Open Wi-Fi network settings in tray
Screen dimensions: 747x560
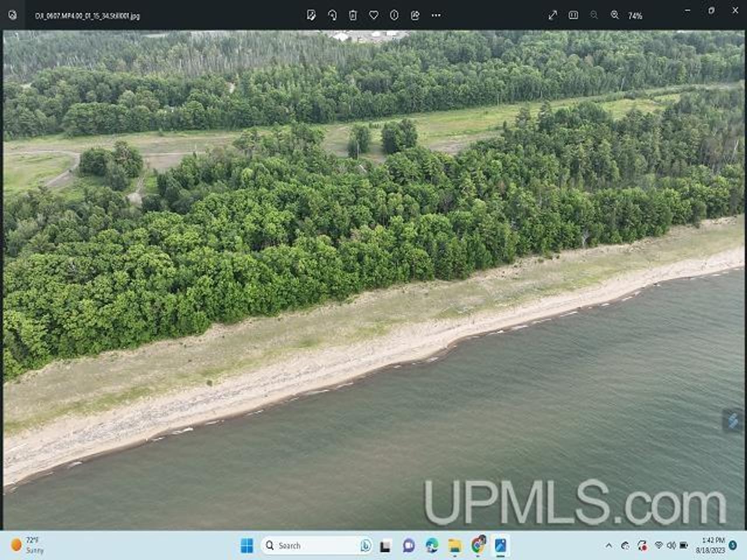pos(659,545)
